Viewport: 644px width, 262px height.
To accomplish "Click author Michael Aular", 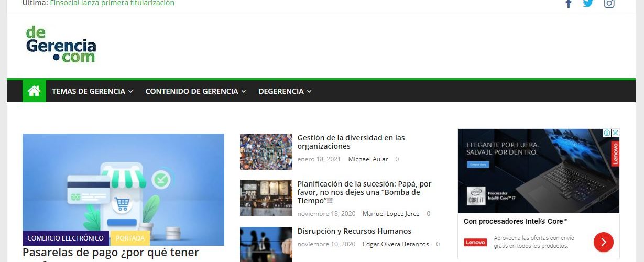I will 368,159.
